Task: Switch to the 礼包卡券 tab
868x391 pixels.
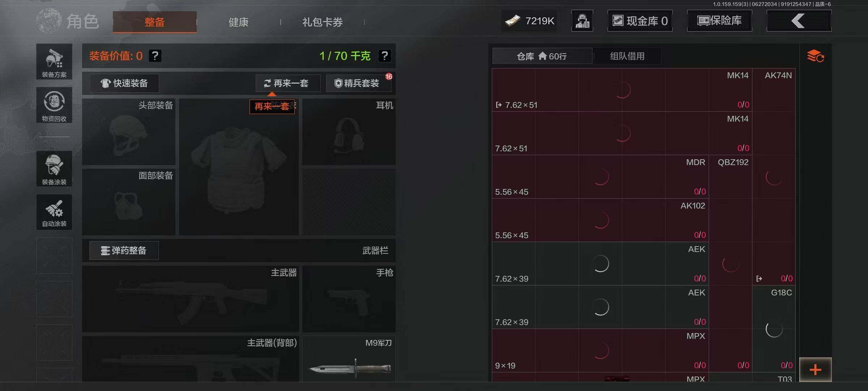Action: (x=323, y=22)
